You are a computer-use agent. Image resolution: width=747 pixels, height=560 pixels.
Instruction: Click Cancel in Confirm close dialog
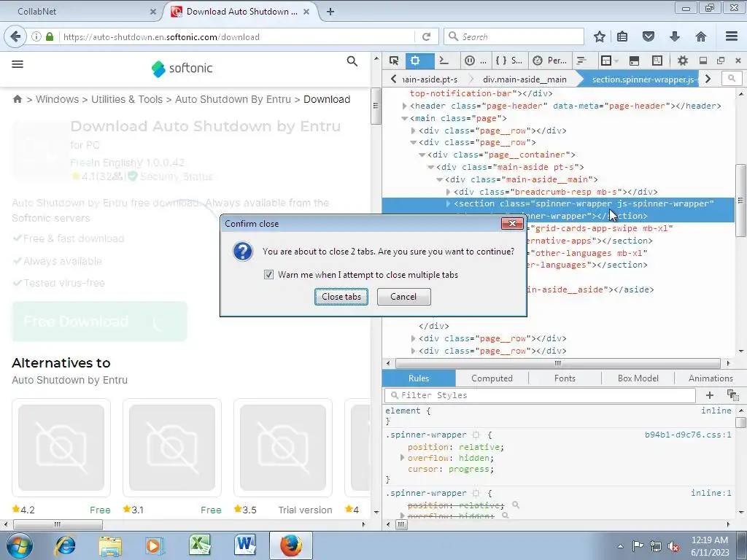(x=403, y=297)
